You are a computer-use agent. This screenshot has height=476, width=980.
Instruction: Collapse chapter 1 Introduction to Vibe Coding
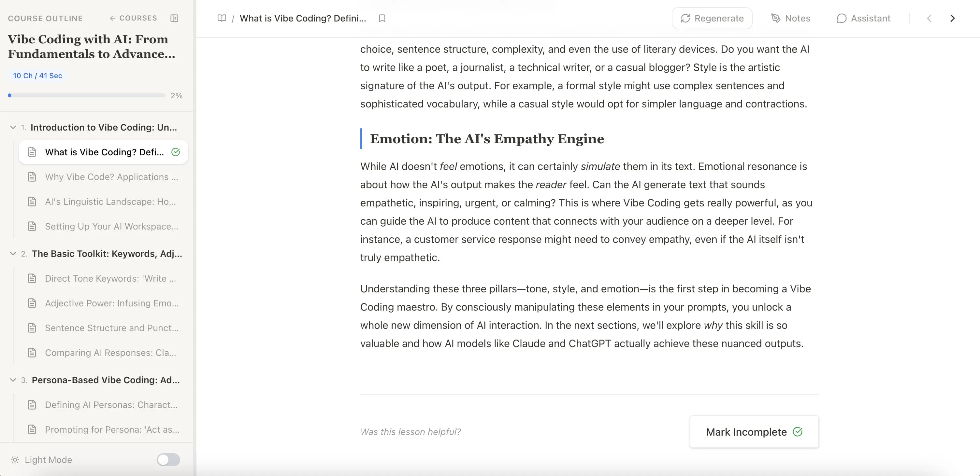tap(13, 127)
